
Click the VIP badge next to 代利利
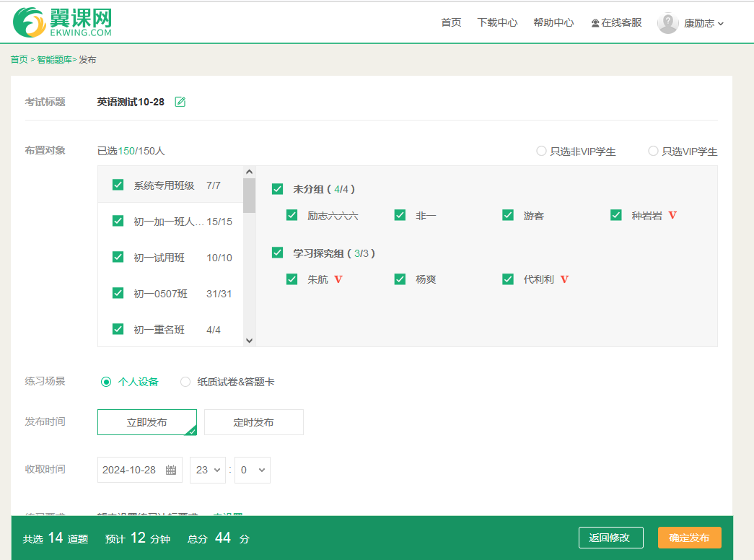click(x=564, y=279)
